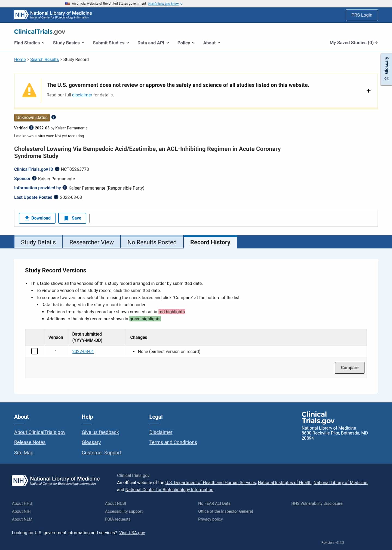
Task: Open the footer Disclaimer link
Action: tap(161, 432)
